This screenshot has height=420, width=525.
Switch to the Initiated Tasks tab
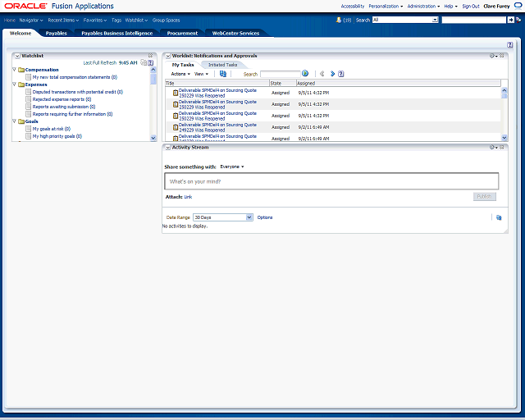point(222,65)
